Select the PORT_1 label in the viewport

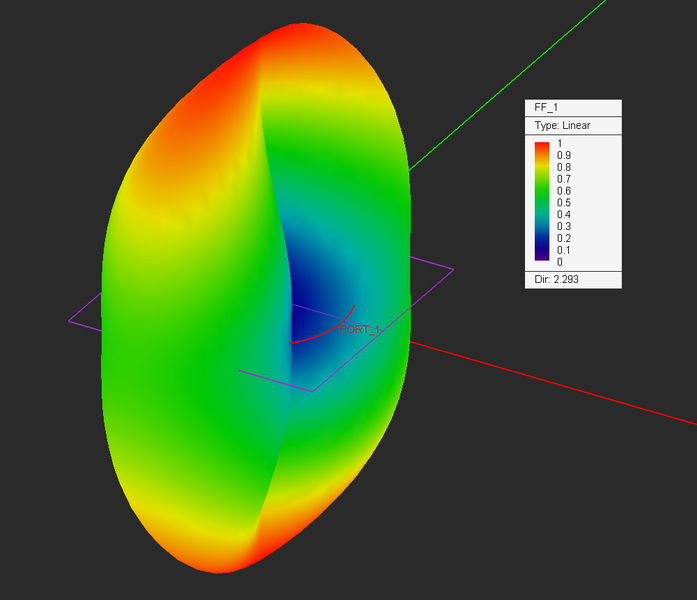(x=360, y=329)
